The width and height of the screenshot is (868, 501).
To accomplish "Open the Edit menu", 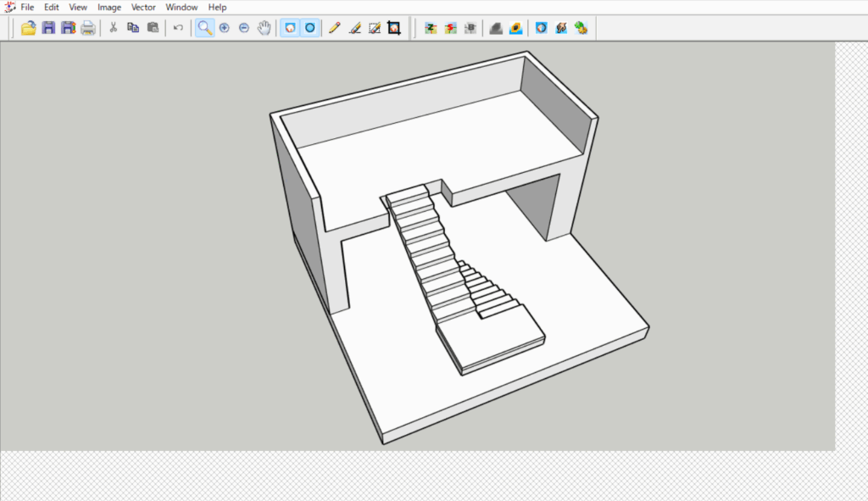I will [x=52, y=7].
